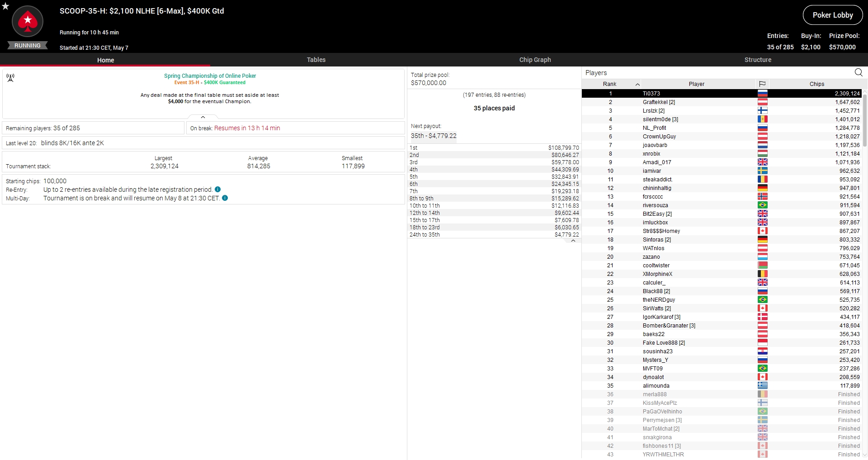
Task: Click the PokerStars spade logo
Action: pos(28,21)
